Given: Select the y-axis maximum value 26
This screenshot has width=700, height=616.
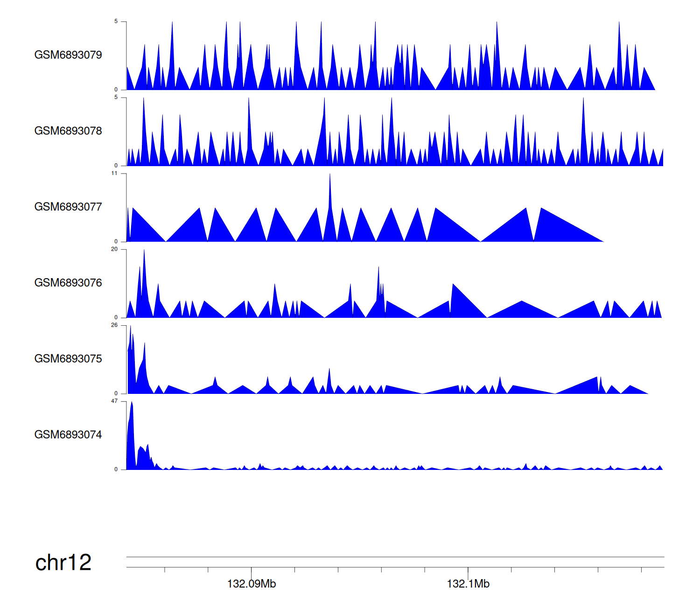Looking at the screenshot, I should 114,325.
